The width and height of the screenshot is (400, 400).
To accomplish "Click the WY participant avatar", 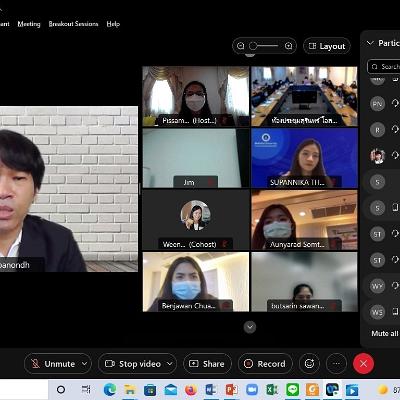I will tap(377, 286).
